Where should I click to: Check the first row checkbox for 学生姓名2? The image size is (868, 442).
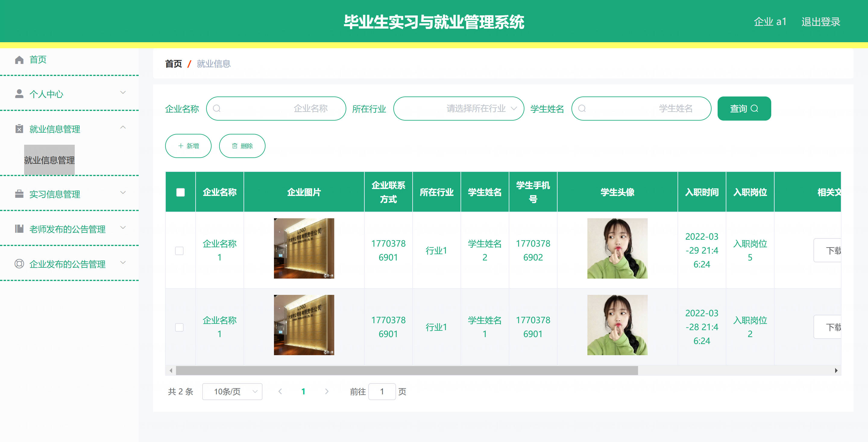coord(179,251)
